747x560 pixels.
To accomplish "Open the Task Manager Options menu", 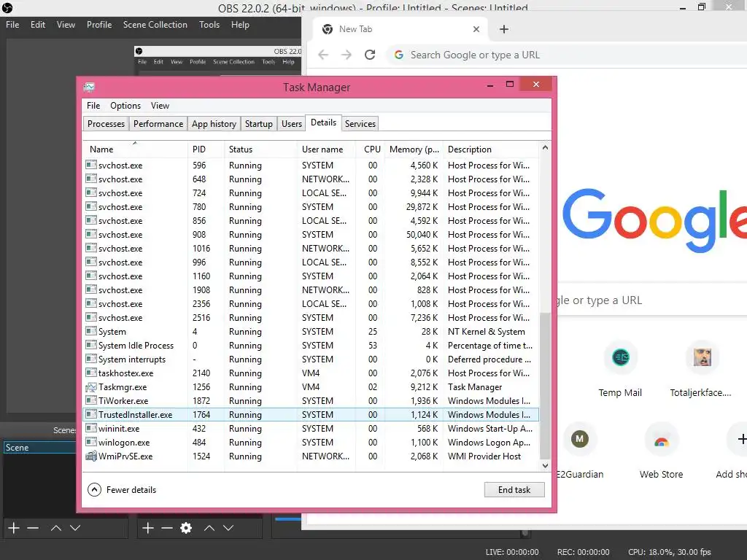I will click(x=125, y=106).
